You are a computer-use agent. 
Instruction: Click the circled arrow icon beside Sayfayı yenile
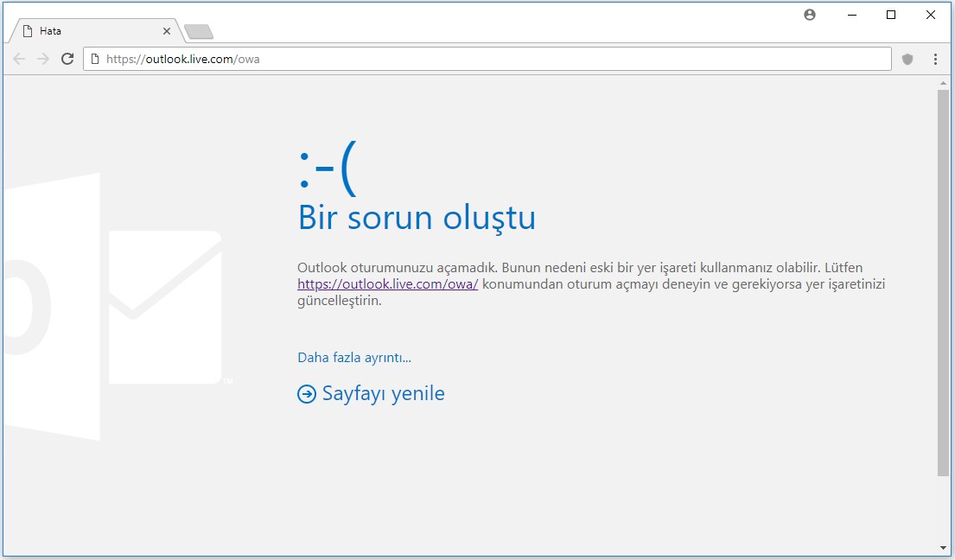tap(306, 394)
